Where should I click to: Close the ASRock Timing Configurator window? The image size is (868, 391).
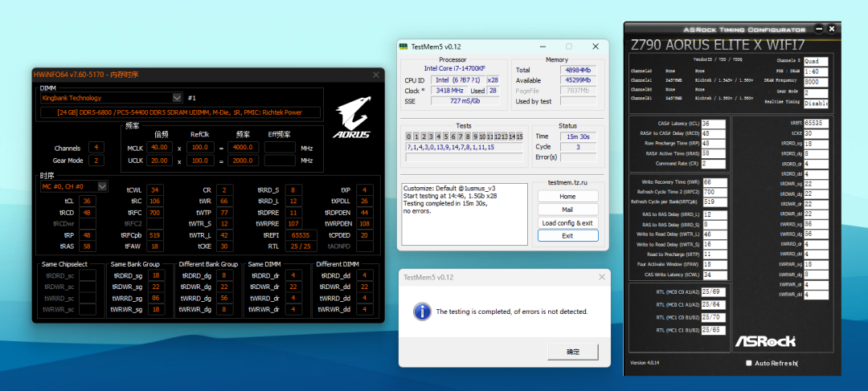point(832,28)
